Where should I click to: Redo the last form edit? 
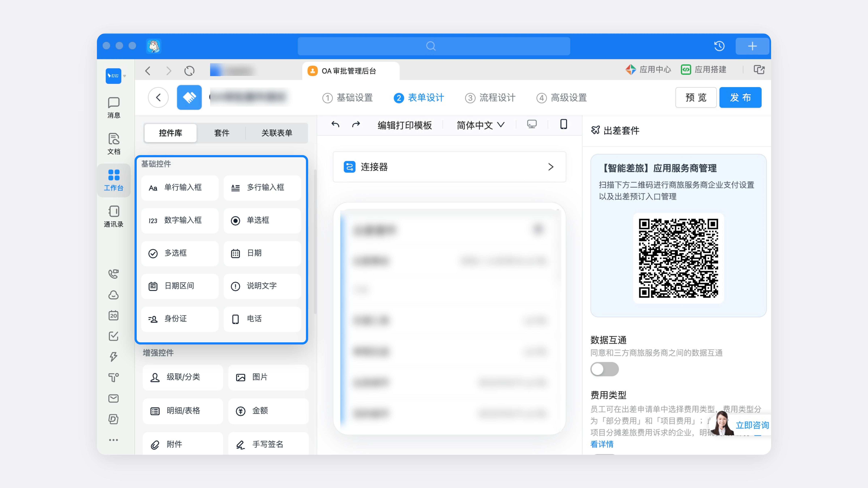point(356,125)
